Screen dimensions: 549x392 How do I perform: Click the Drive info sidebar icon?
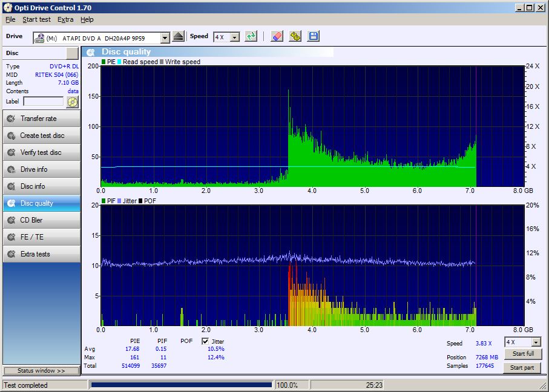pyautogui.click(x=12, y=169)
